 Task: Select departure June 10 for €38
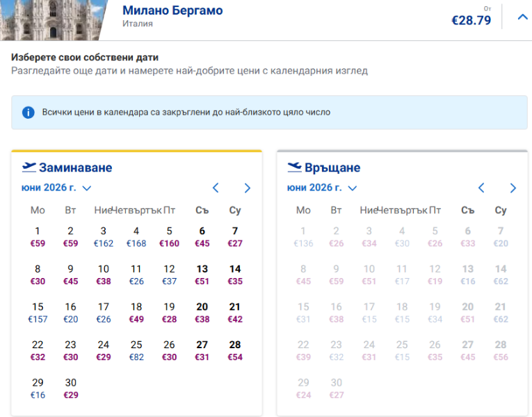tap(104, 275)
